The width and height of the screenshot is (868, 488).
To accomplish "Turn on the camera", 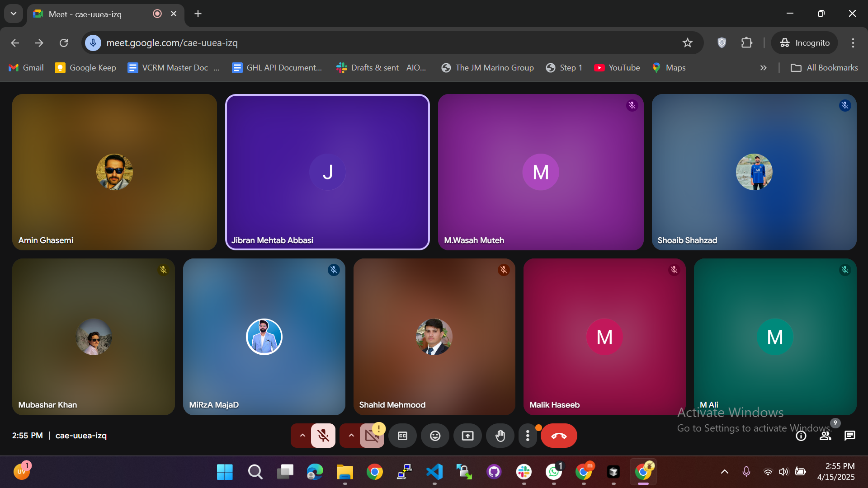I will click(372, 436).
